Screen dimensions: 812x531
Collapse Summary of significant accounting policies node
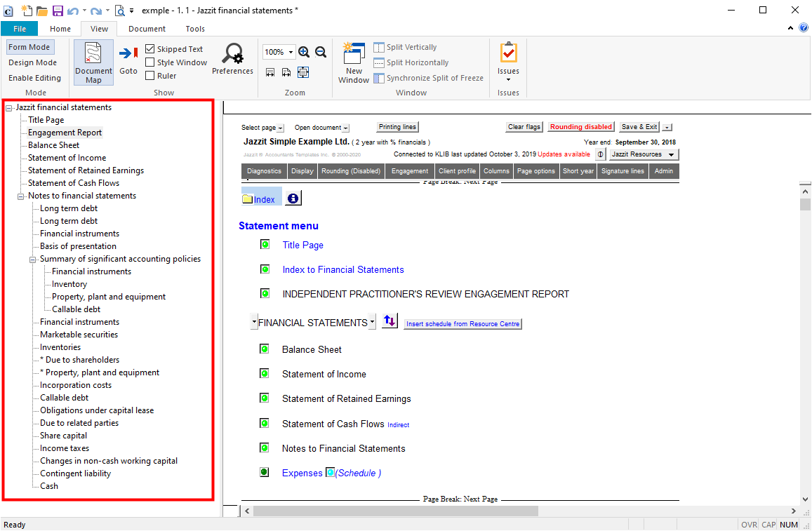32,260
